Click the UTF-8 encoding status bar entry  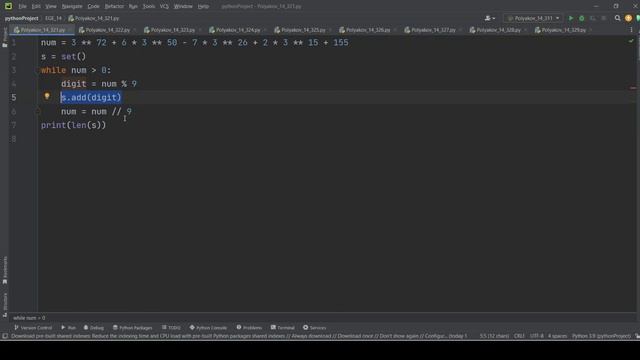click(x=536, y=336)
